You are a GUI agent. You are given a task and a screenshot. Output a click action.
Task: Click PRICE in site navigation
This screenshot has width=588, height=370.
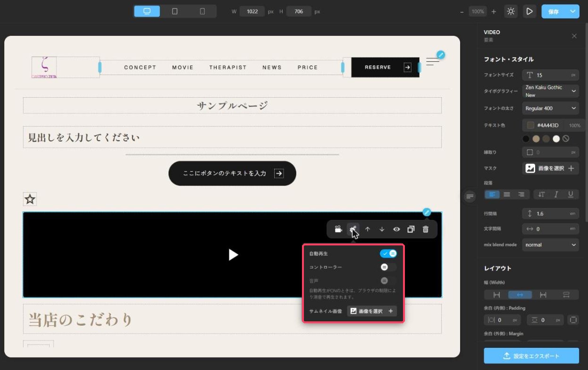308,67
